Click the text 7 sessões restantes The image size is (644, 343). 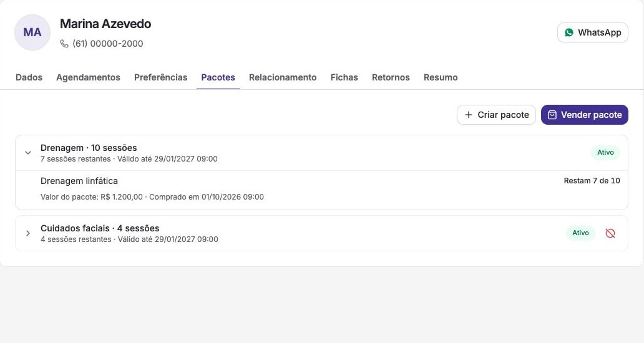coord(76,159)
